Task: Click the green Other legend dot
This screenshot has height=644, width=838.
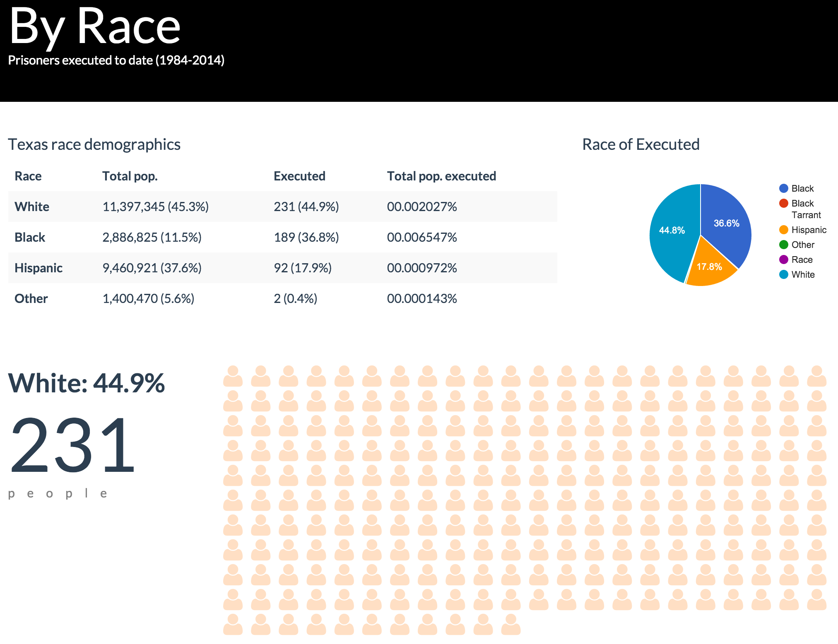Action: coord(783,245)
